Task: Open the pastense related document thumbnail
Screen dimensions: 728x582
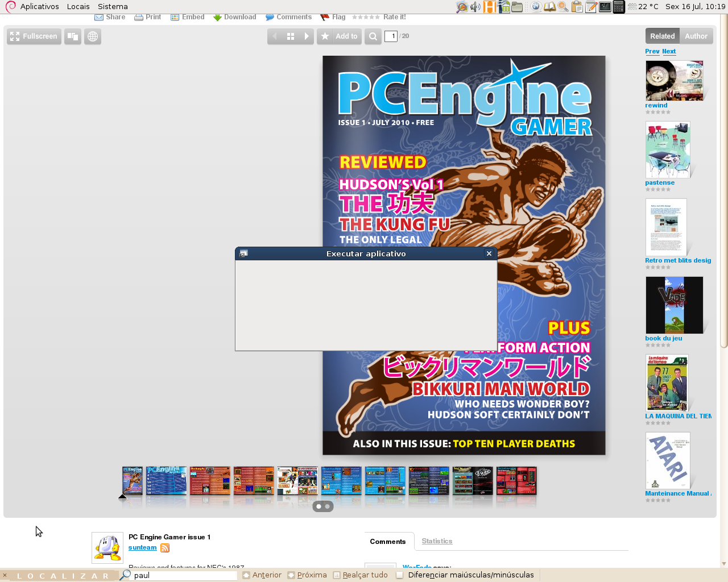Action: tap(668, 149)
